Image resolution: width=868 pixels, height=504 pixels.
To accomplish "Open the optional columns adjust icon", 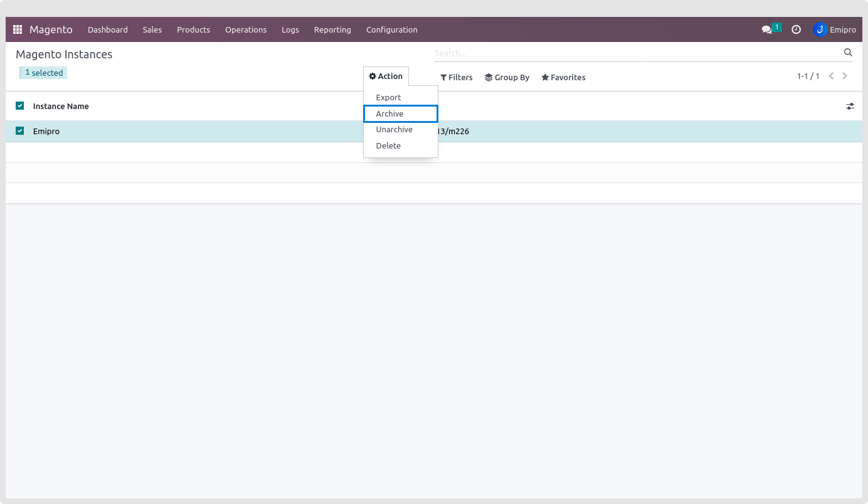I will pos(850,107).
